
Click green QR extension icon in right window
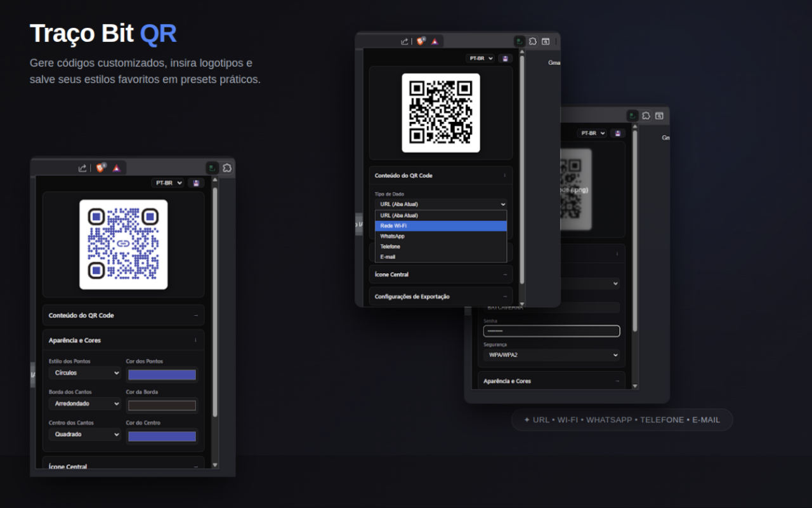(x=632, y=116)
